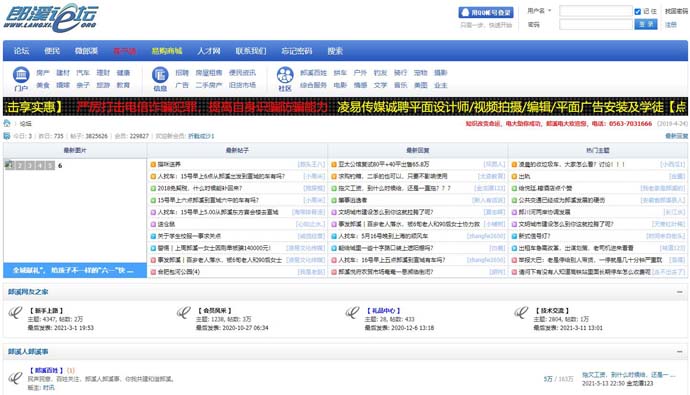Image resolution: width=690 pixels, height=395 pixels.
Task: Collapse the 郎溪人郎溪事 section
Action: [679, 351]
